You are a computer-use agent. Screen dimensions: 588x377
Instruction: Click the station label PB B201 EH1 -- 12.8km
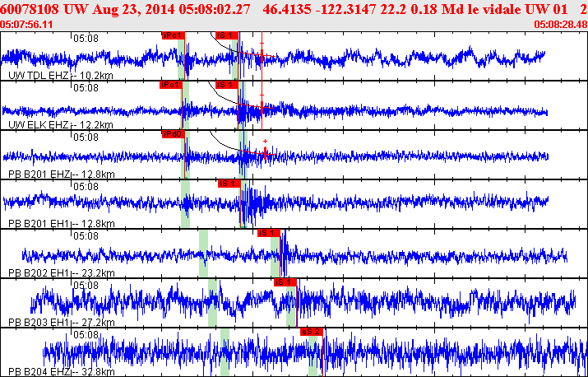click(x=62, y=224)
